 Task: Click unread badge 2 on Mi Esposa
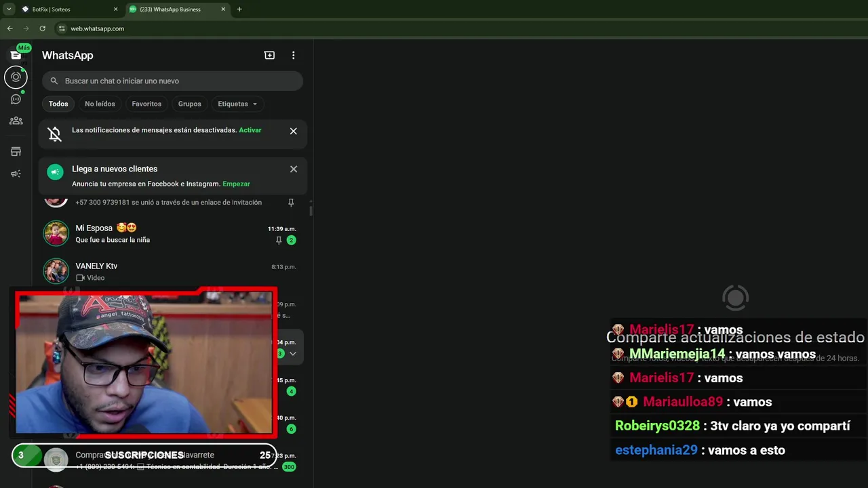291,240
